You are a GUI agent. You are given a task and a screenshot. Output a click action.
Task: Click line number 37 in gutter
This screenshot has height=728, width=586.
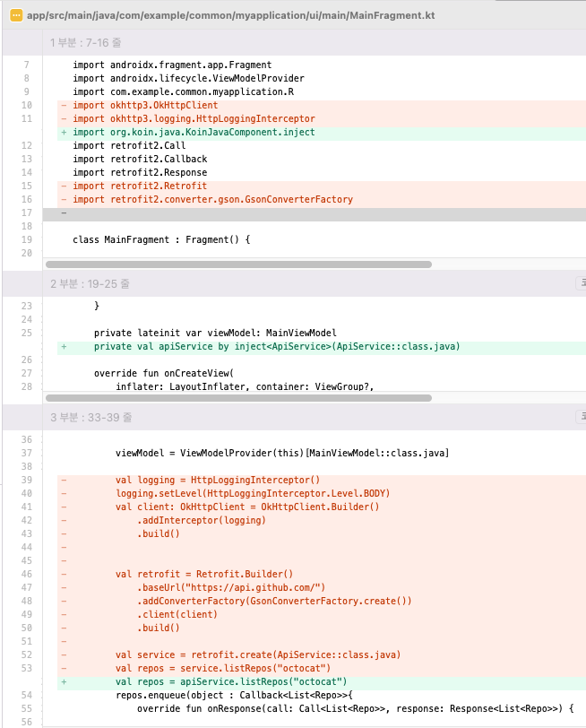(x=27, y=453)
